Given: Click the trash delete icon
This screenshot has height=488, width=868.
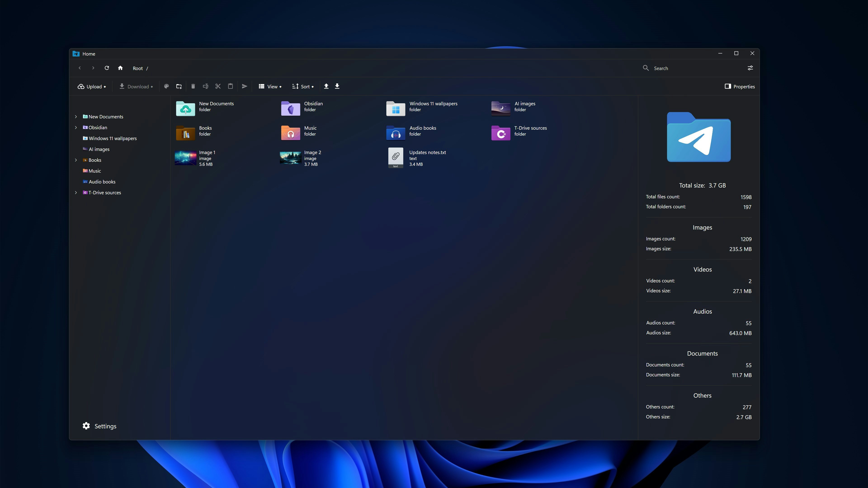Looking at the screenshot, I should pyautogui.click(x=193, y=87).
